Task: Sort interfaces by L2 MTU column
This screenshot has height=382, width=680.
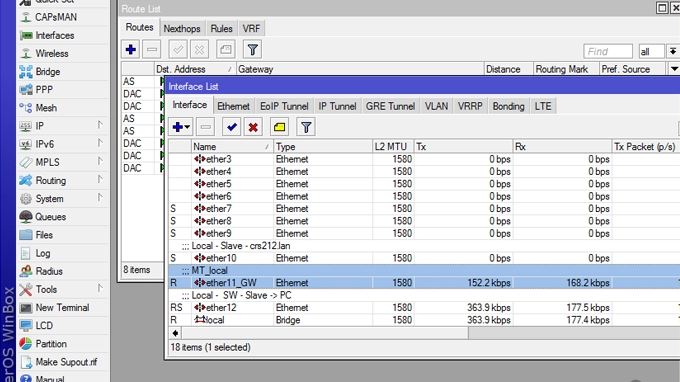Action: 393,147
